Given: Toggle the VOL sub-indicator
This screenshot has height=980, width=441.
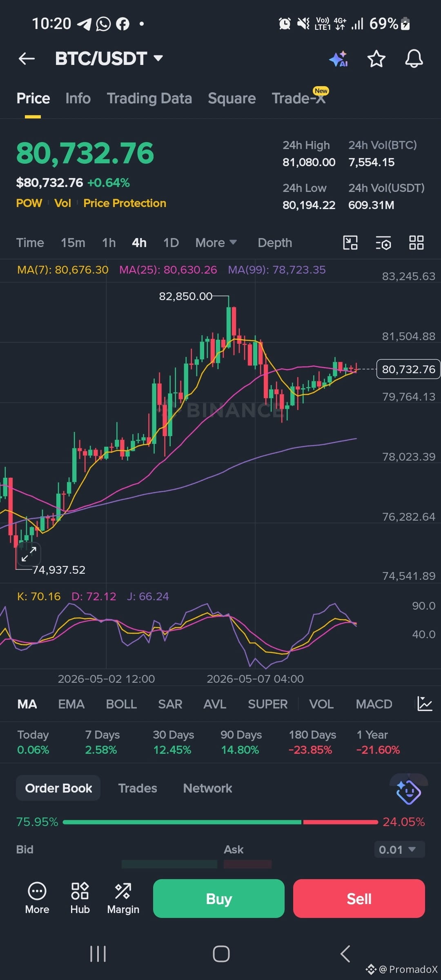Looking at the screenshot, I should pos(321,704).
